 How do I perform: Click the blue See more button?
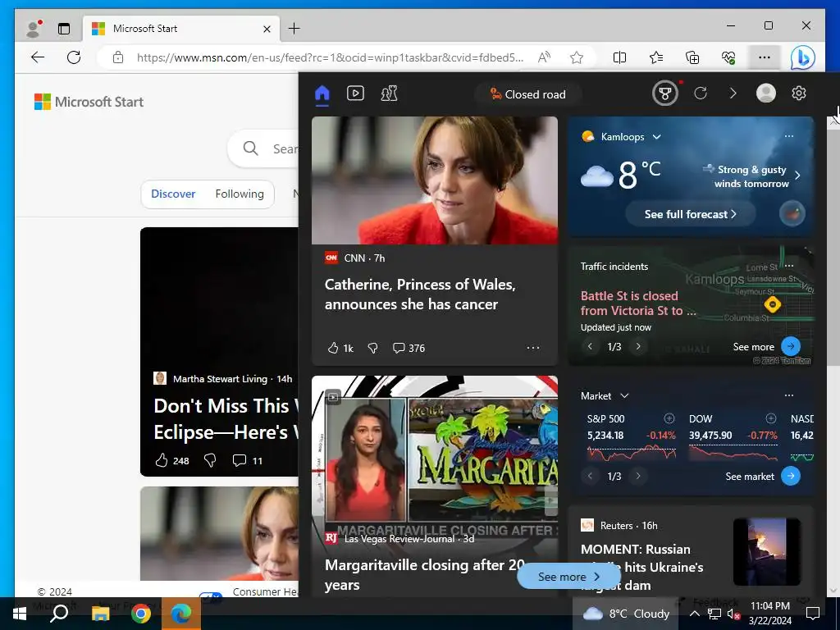tap(568, 577)
